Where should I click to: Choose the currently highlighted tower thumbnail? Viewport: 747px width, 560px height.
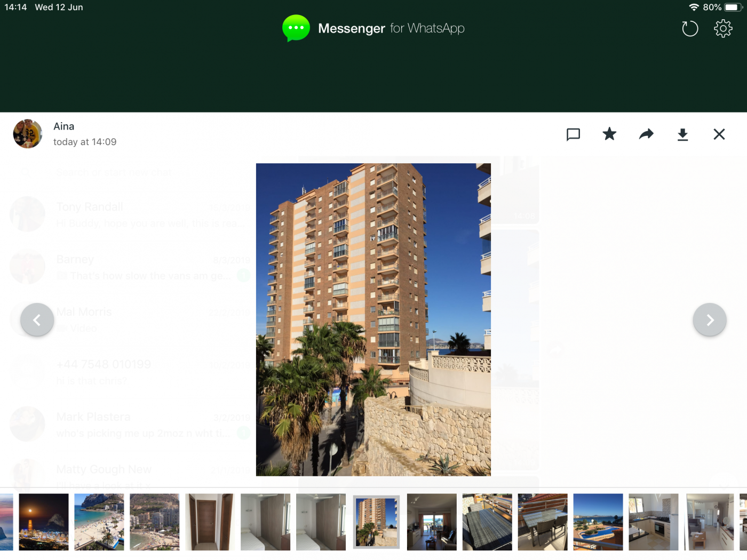(376, 522)
